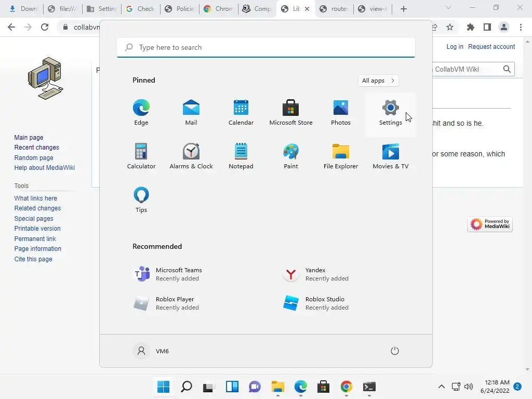Open Widgets from the taskbar
The width and height of the screenshot is (532, 399).
click(232, 387)
